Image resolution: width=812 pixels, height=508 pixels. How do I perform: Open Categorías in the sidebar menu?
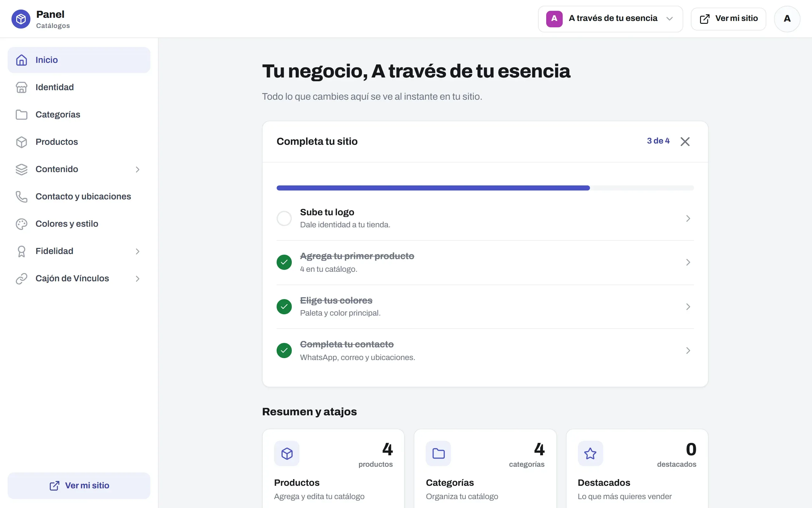[79, 115]
